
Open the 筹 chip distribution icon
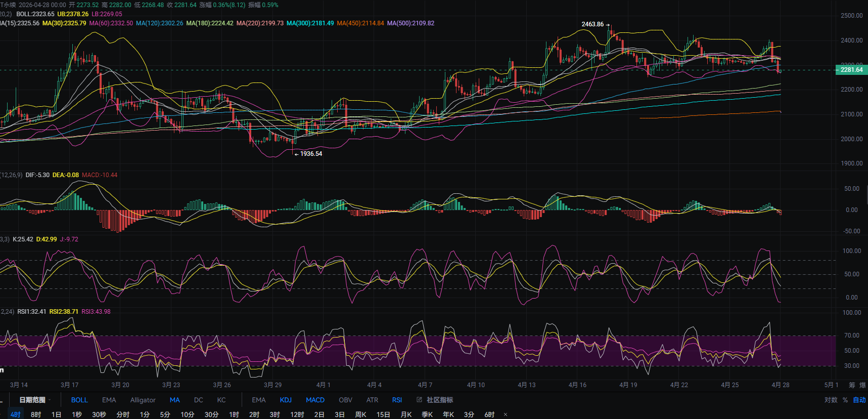pyautogui.click(x=852, y=385)
